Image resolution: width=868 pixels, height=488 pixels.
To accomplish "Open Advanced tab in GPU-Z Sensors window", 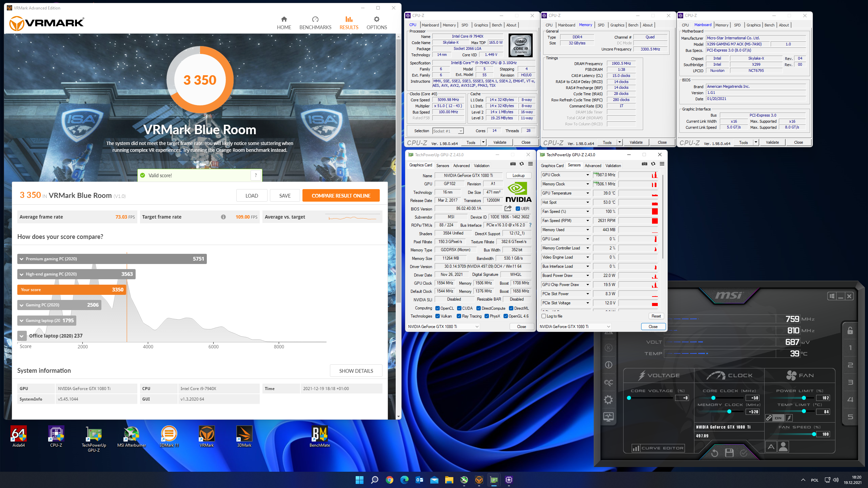I will 593,166.
